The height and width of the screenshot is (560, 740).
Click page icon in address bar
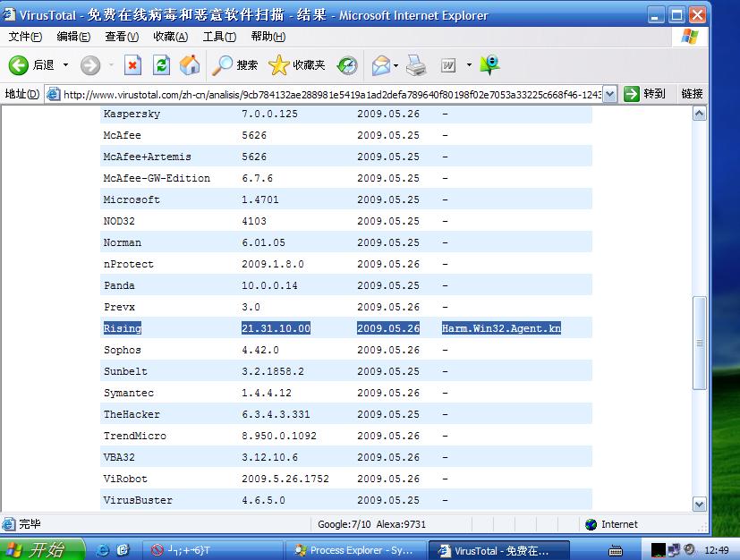point(54,94)
